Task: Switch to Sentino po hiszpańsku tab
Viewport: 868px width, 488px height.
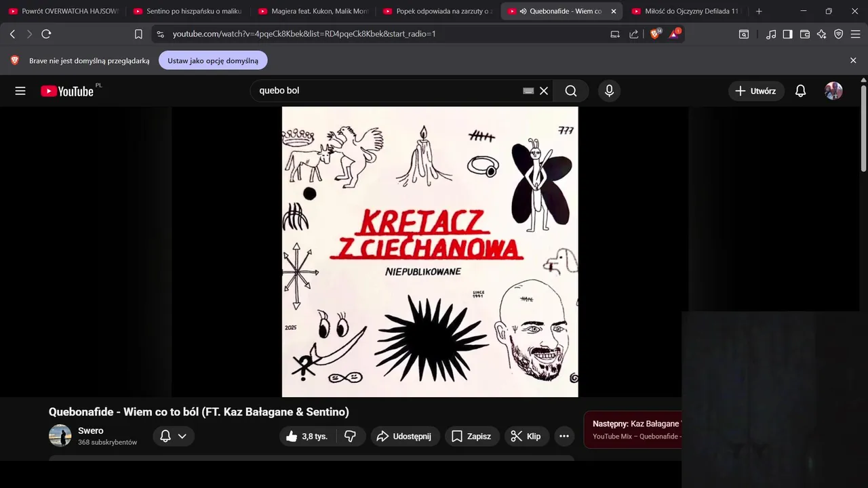Action: coord(188,12)
